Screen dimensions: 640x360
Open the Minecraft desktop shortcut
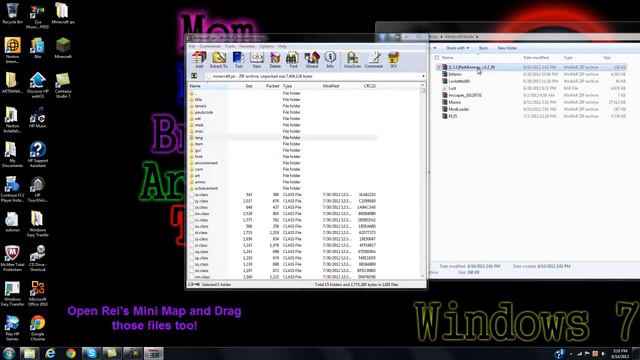point(63,48)
